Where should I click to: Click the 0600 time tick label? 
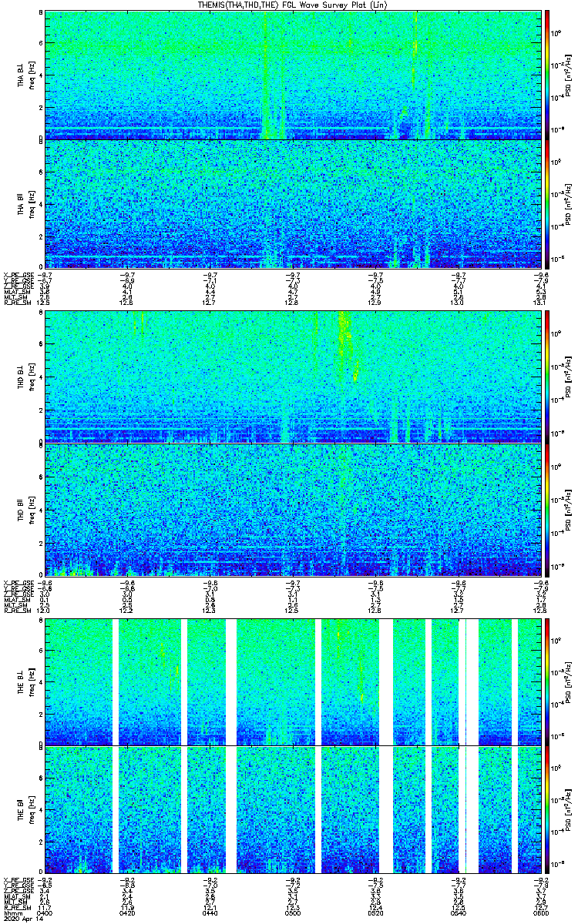coord(540,913)
